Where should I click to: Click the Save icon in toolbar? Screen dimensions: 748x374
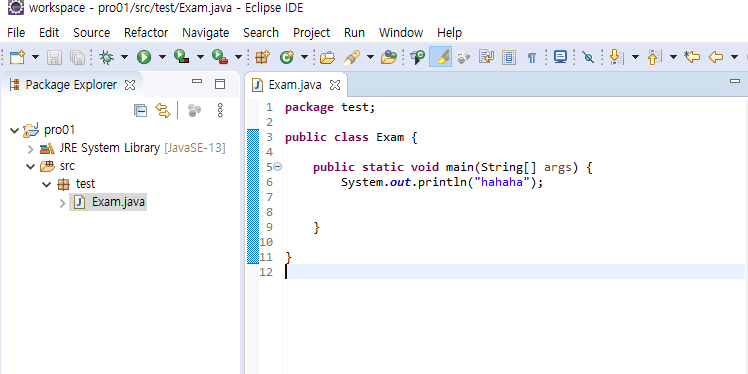point(54,58)
